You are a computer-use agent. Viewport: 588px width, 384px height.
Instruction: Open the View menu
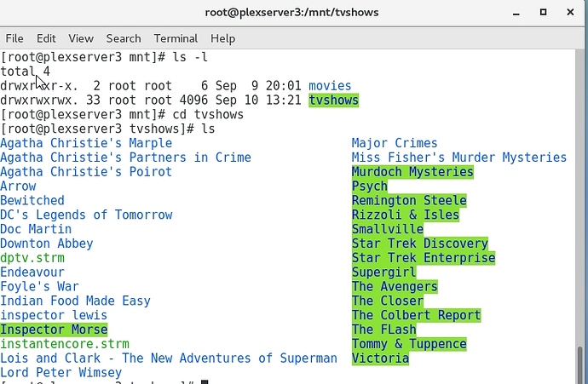pyautogui.click(x=81, y=38)
